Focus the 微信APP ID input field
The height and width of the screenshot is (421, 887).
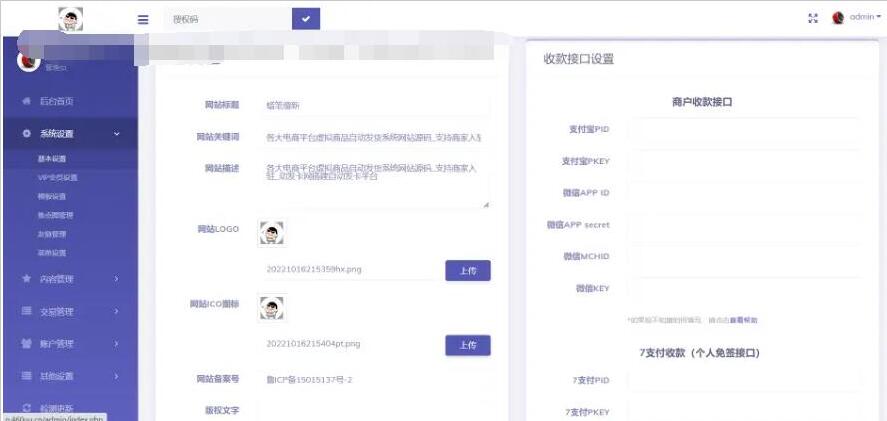(745, 193)
